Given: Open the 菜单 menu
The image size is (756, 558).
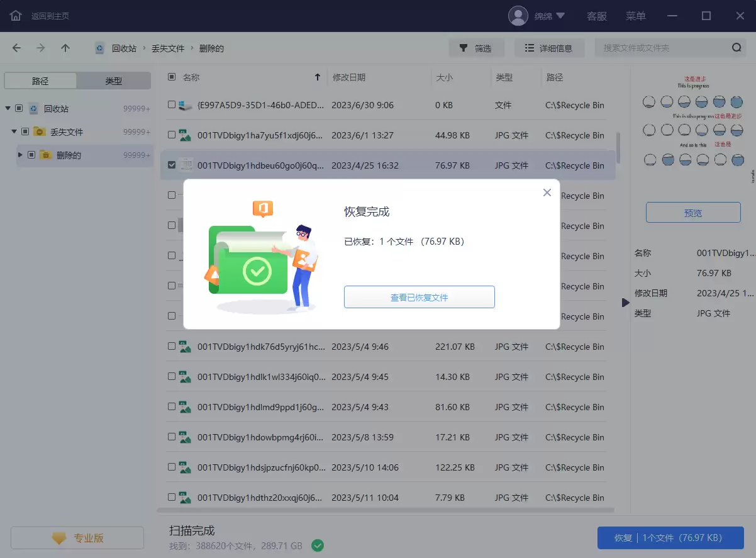Looking at the screenshot, I should pos(635,16).
